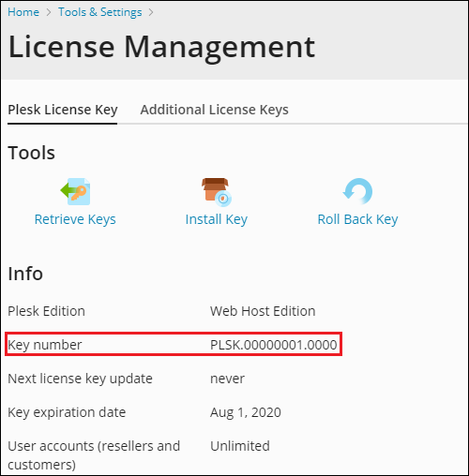Click the Web Host Edition value
Image resolution: width=469 pixels, height=476 pixels.
pyautogui.click(x=263, y=311)
